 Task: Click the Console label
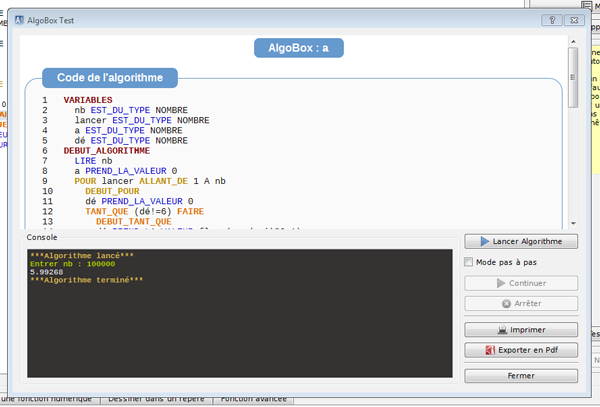[x=42, y=237]
